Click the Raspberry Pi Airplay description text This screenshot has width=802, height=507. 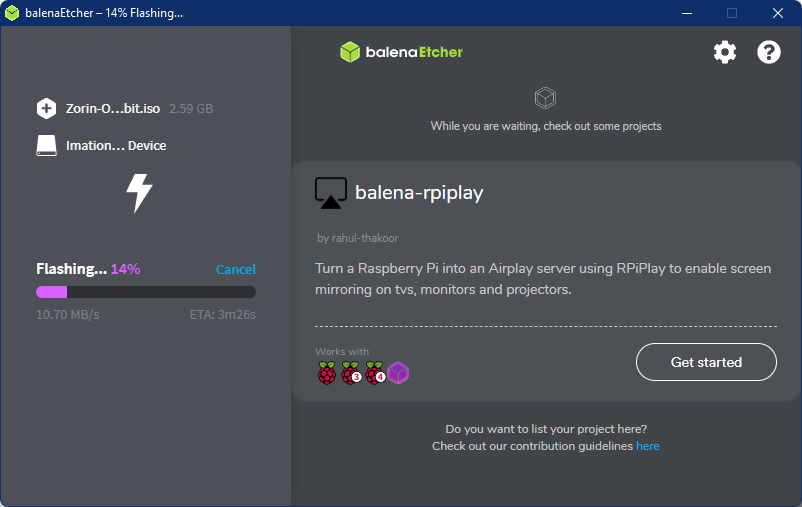543,279
